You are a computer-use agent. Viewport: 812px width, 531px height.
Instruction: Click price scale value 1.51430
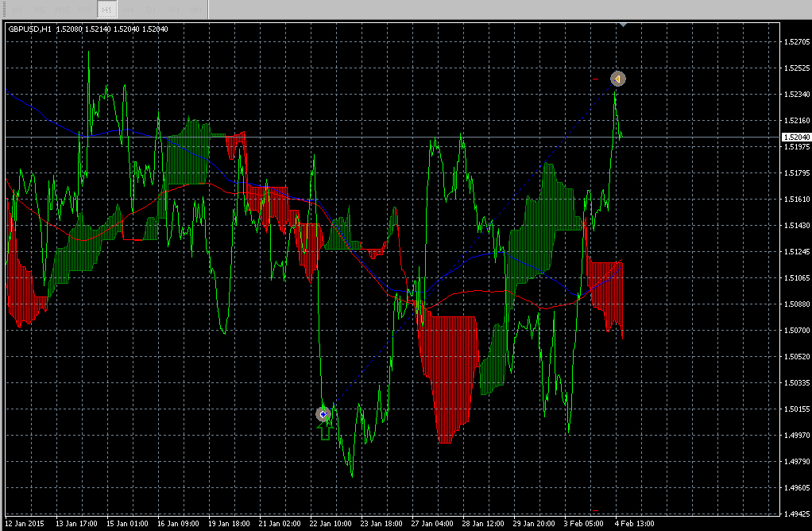pyautogui.click(x=796, y=225)
